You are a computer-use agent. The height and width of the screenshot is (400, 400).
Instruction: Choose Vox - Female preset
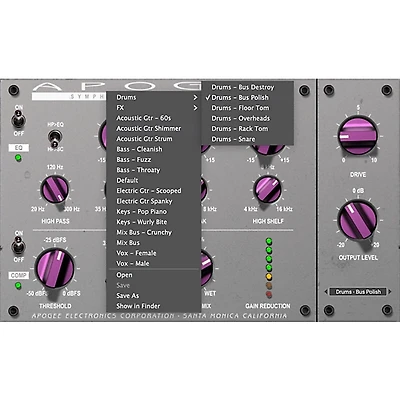154,253
